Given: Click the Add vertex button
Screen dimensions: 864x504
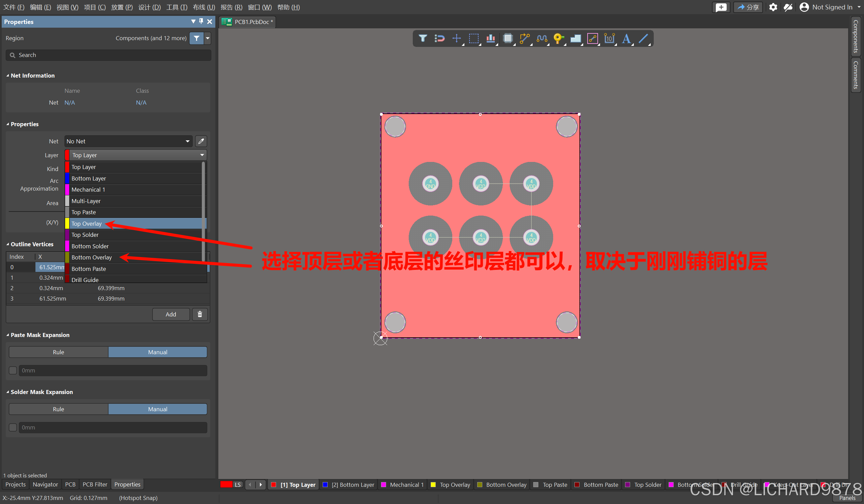Looking at the screenshot, I should (x=170, y=314).
